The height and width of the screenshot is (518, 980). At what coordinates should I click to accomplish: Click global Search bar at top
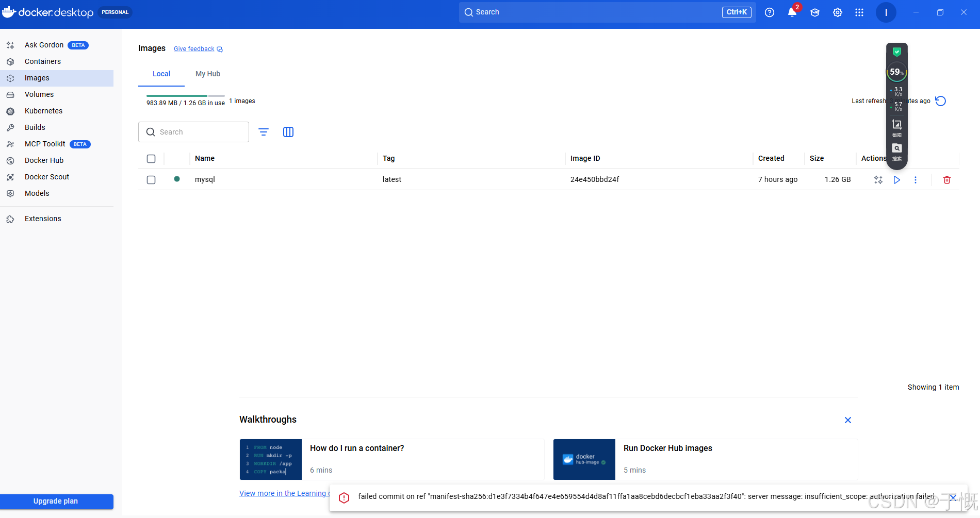click(x=608, y=12)
